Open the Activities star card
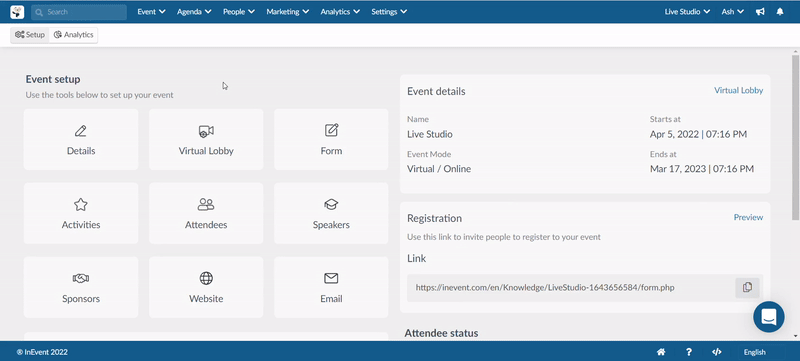The width and height of the screenshot is (800, 361). (81, 213)
